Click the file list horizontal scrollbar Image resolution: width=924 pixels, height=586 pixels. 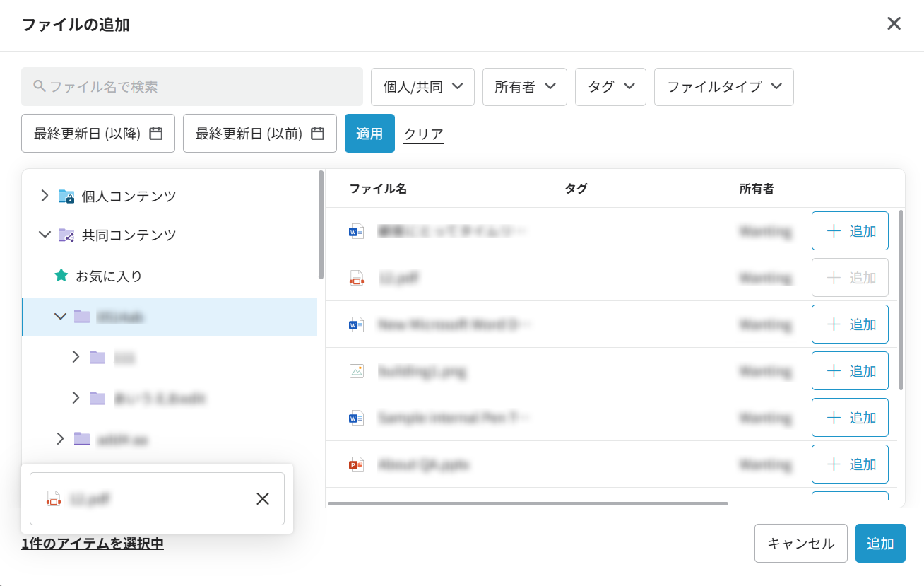[x=528, y=503]
